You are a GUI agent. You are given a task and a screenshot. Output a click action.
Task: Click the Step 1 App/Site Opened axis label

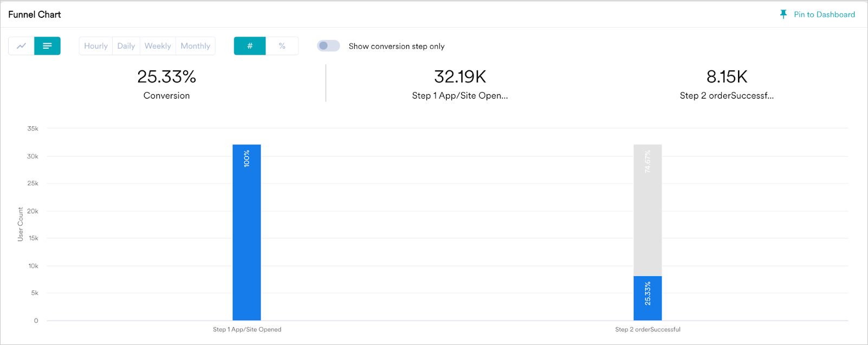(x=247, y=329)
